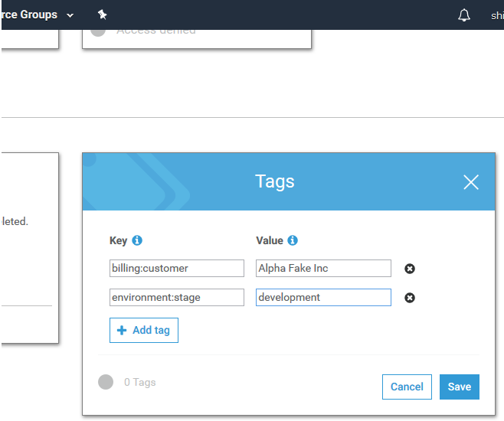Click the 0 Tags count label
This screenshot has width=504, height=421.
[140, 382]
